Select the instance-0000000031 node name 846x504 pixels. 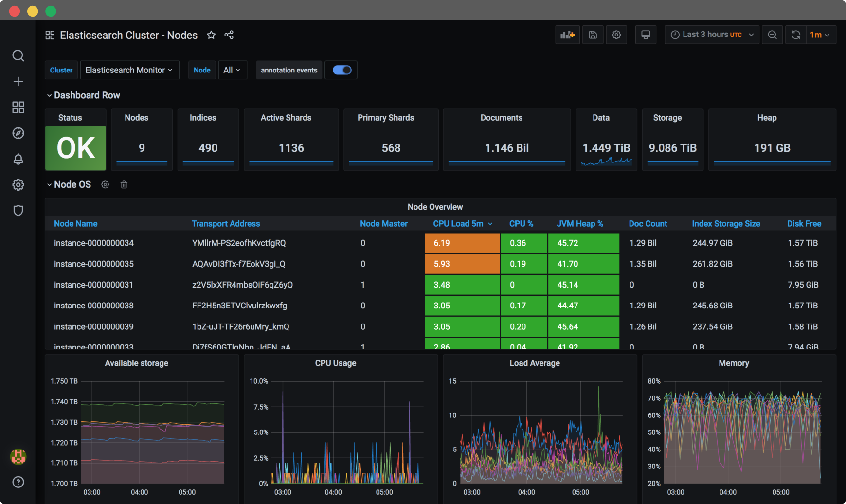pos(93,285)
